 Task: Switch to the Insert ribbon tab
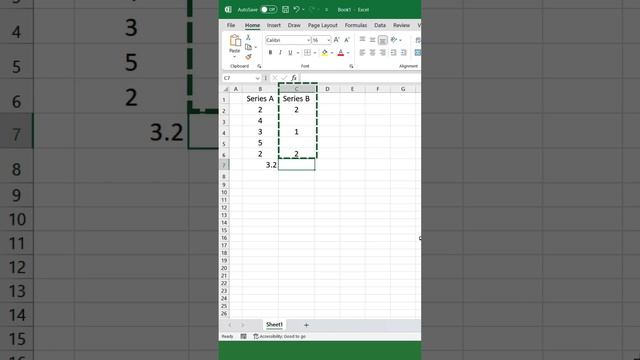tap(273, 25)
